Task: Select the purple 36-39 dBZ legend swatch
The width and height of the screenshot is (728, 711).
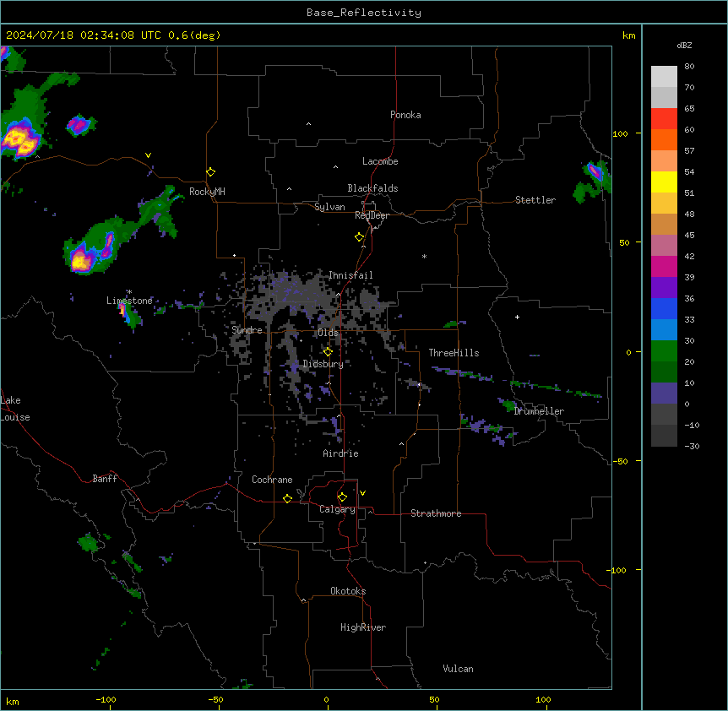Action: (664, 288)
